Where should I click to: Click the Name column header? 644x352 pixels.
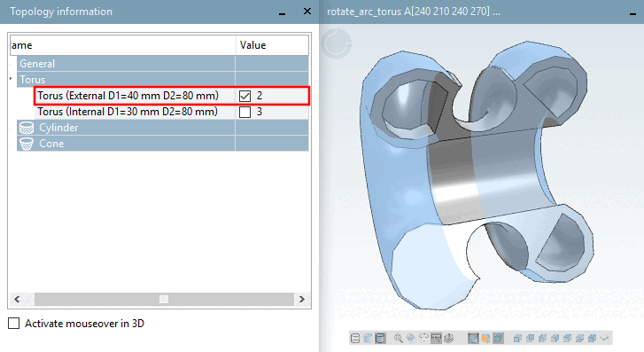coord(123,45)
